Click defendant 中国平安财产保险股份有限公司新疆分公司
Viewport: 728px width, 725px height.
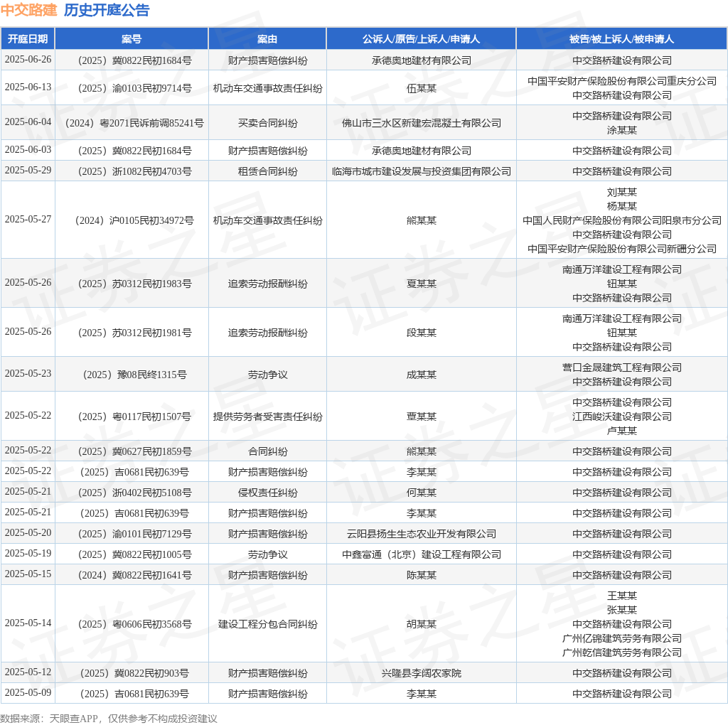[x=621, y=249]
